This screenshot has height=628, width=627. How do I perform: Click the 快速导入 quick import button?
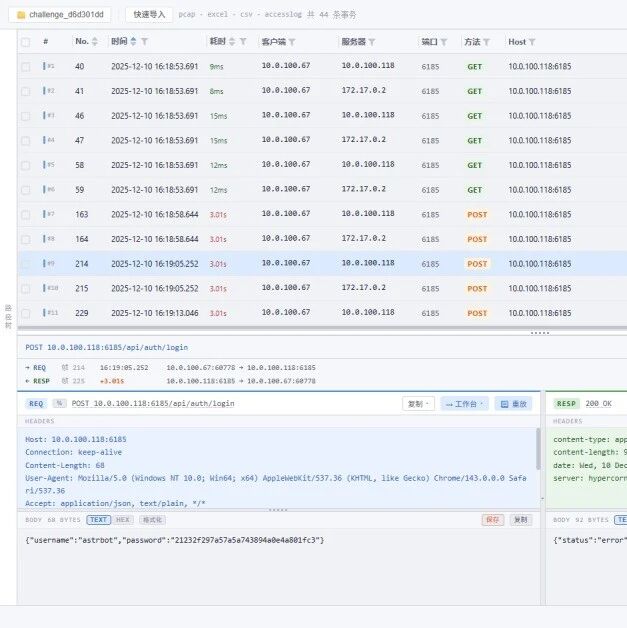tap(149, 14)
